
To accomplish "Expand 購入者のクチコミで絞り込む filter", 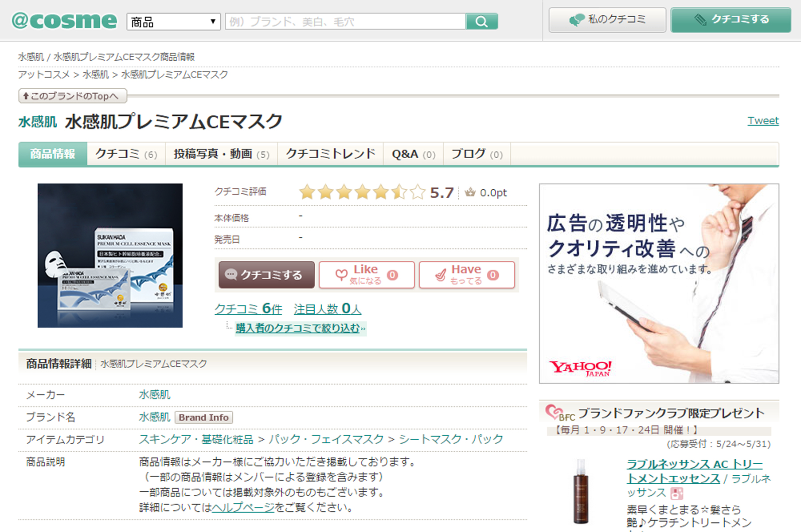I will coord(300,328).
